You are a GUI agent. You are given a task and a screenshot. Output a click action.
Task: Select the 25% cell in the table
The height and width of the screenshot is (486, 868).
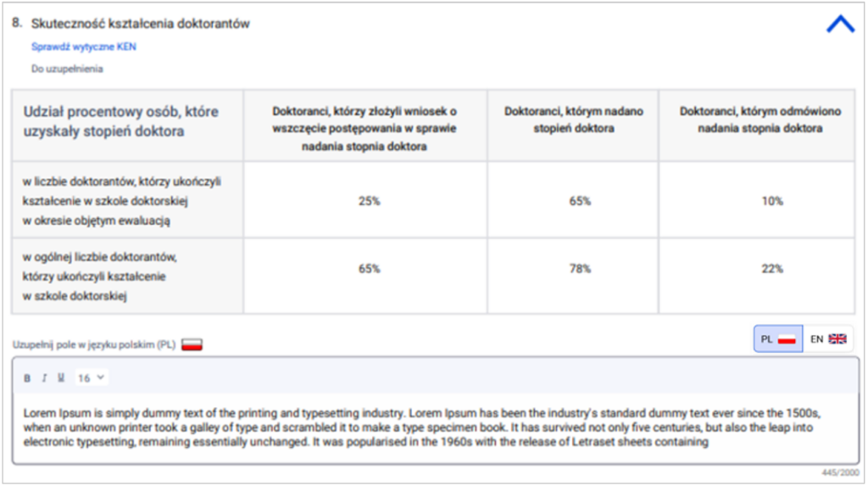tap(365, 200)
